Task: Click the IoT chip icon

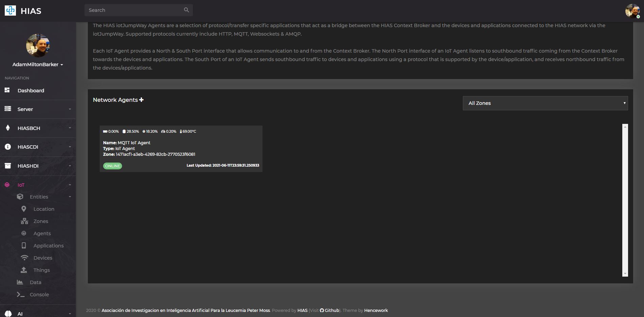Action: tap(7, 185)
